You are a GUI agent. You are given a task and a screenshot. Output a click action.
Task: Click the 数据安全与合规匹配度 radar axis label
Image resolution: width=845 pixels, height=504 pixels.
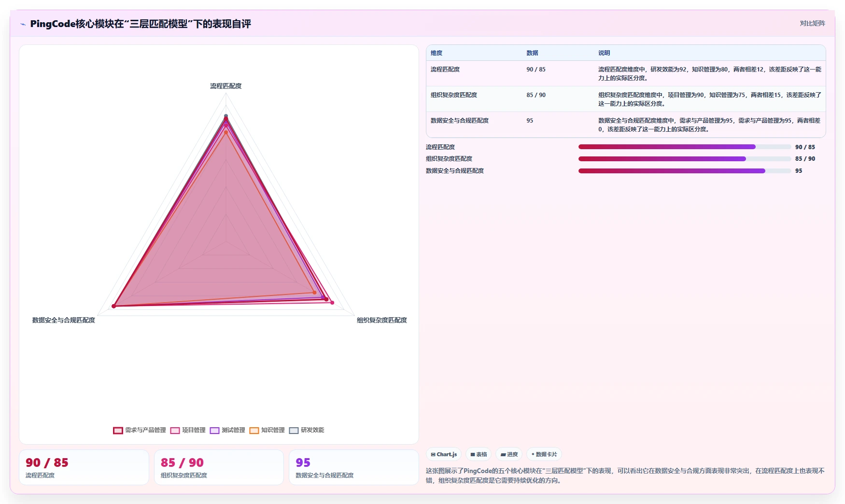64,320
